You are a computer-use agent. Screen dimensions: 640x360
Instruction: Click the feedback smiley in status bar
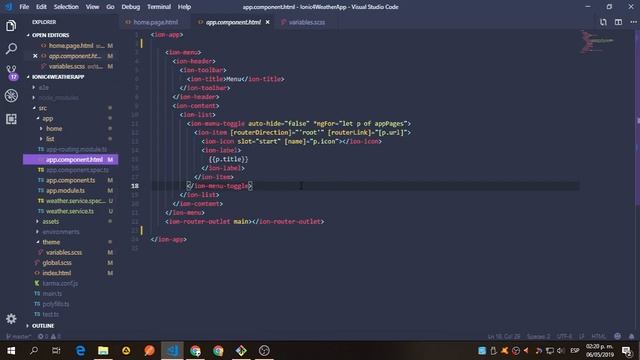point(618,336)
